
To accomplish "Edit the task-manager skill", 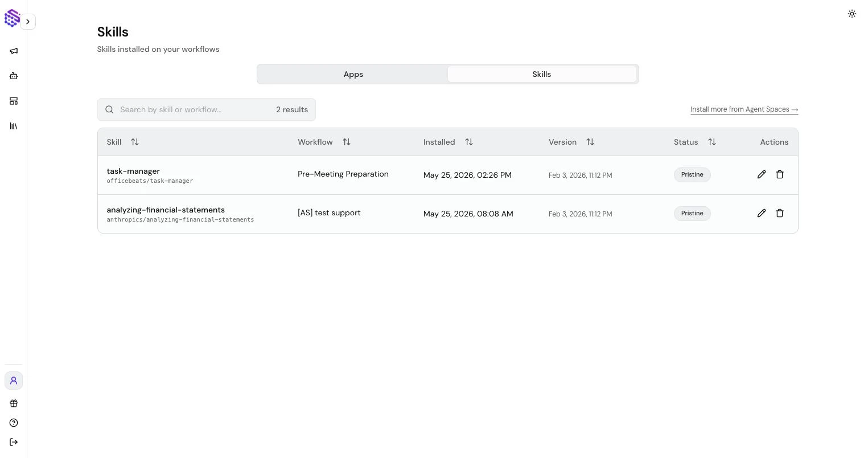I will pos(762,174).
